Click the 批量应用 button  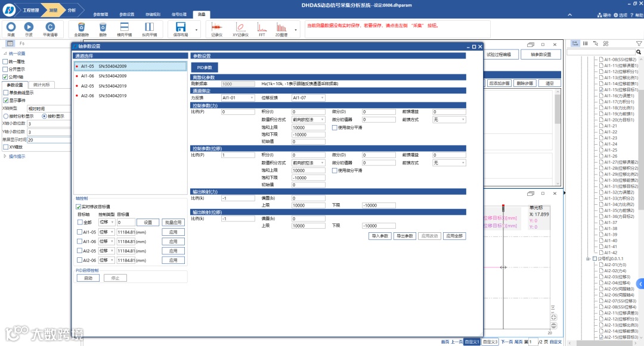174,222
